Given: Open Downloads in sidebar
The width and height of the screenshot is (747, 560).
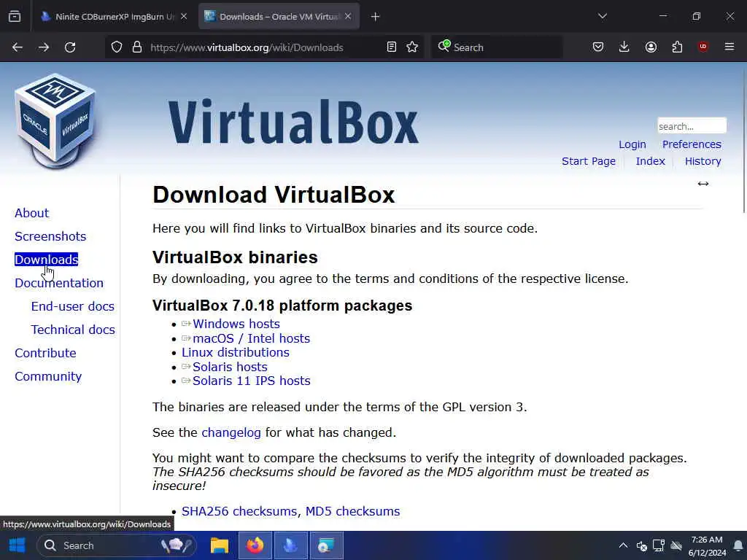Looking at the screenshot, I should click(x=46, y=260).
